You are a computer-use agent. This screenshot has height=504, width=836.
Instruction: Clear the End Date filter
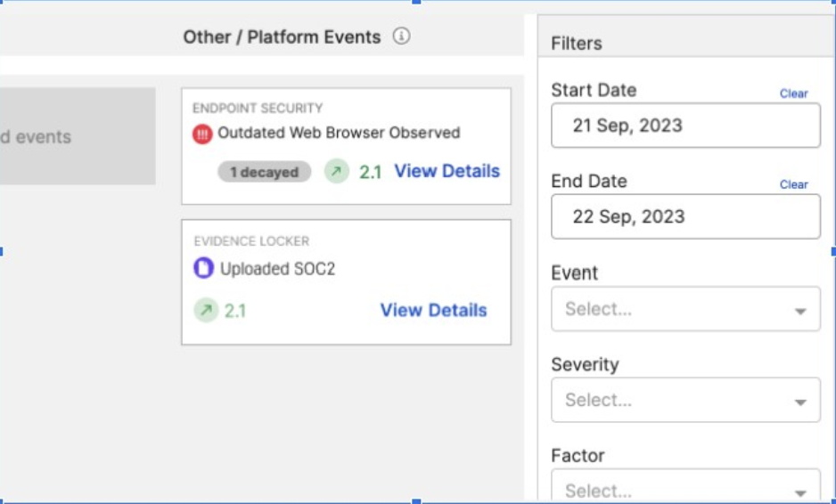point(793,184)
